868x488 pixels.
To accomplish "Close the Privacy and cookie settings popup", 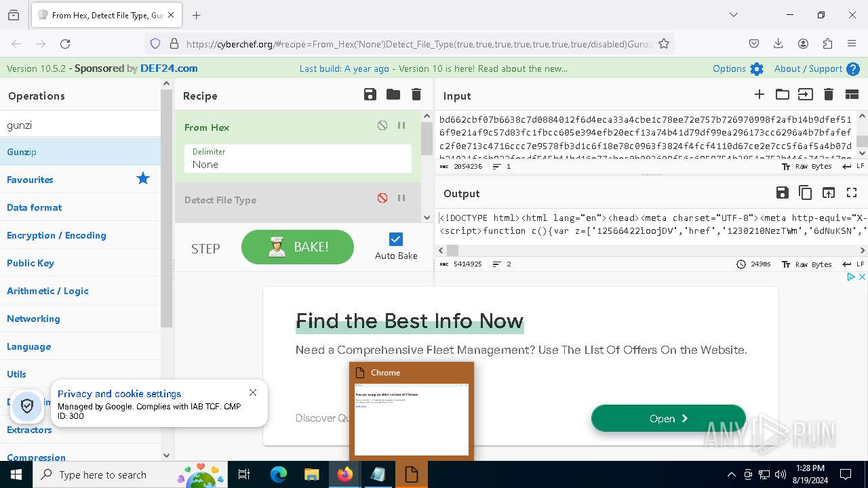I will coord(253,392).
